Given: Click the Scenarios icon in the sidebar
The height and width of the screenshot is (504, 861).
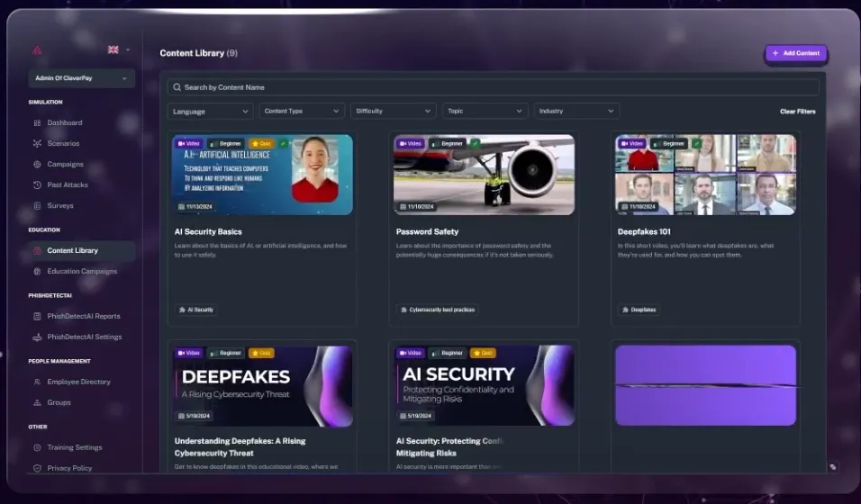Looking at the screenshot, I should [37, 143].
